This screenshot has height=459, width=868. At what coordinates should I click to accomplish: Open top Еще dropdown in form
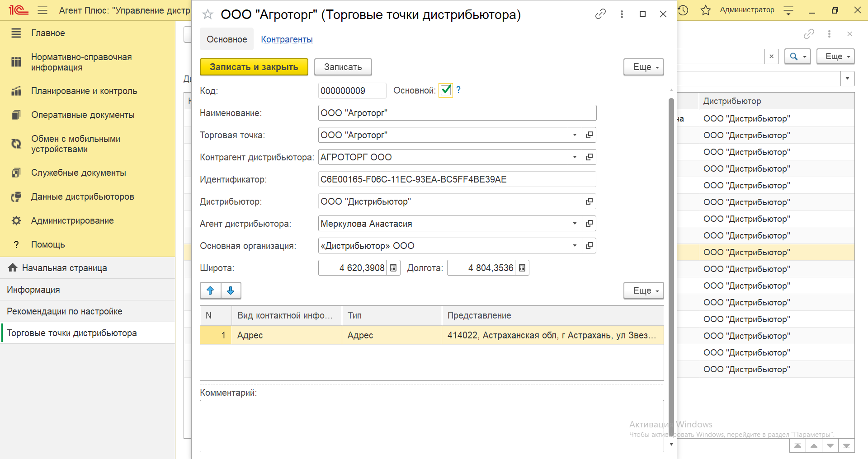pyautogui.click(x=643, y=67)
